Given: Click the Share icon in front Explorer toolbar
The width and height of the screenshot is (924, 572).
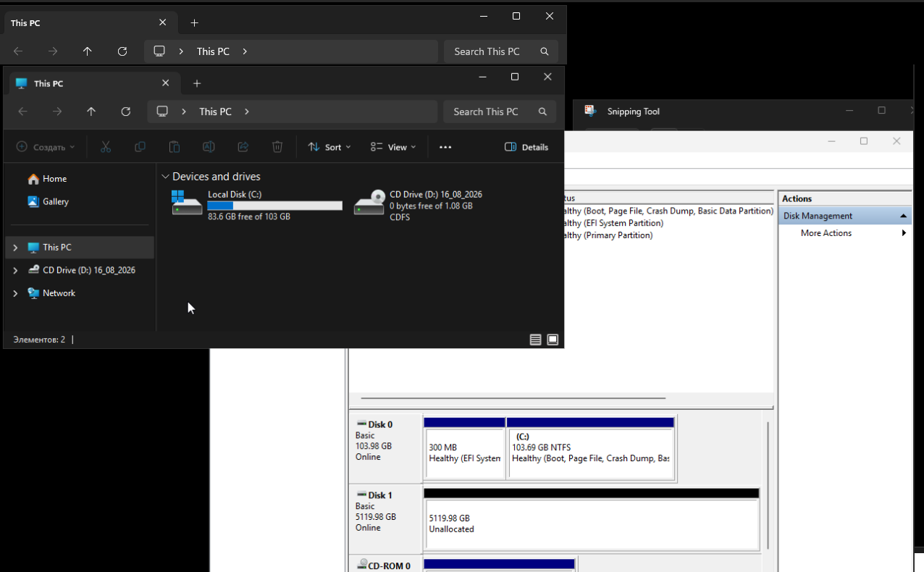Looking at the screenshot, I should point(243,147).
